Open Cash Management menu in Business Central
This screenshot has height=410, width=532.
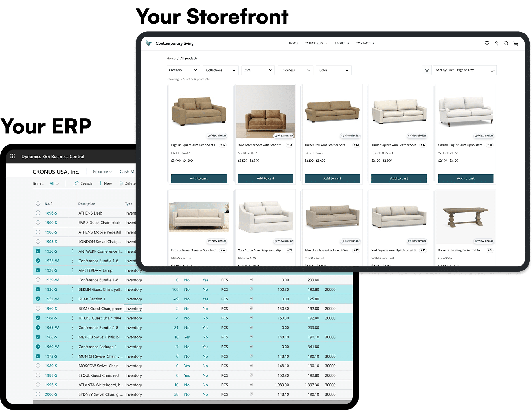[128, 172]
